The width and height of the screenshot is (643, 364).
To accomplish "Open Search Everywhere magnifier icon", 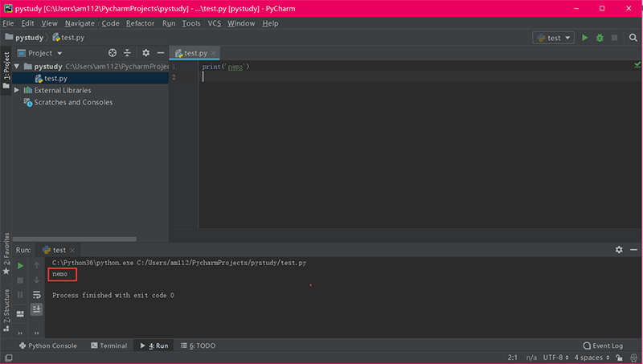I will tap(633, 38).
